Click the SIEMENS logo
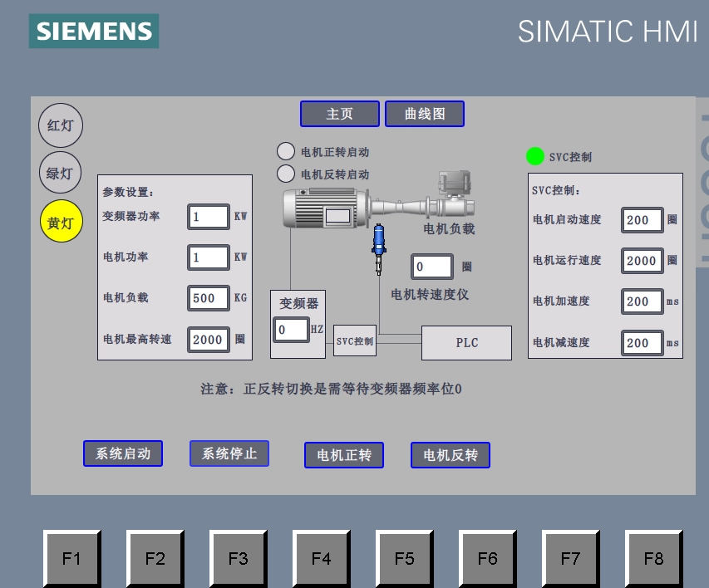709x588 pixels. pyautogui.click(x=94, y=32)
